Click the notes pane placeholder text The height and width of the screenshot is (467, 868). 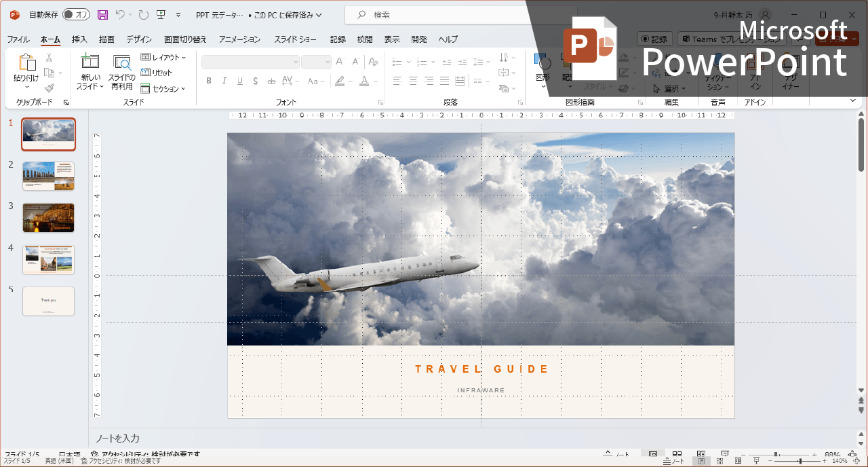point(117,438)
